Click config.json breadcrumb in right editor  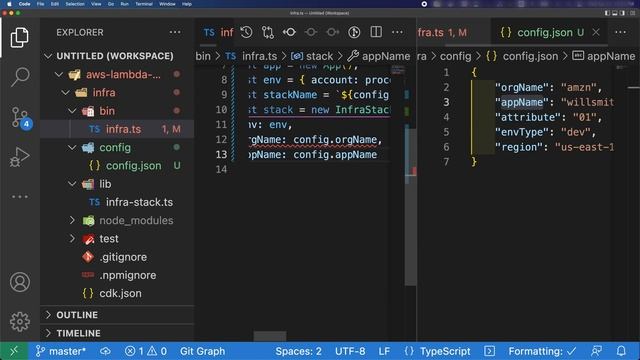point(522,56)
